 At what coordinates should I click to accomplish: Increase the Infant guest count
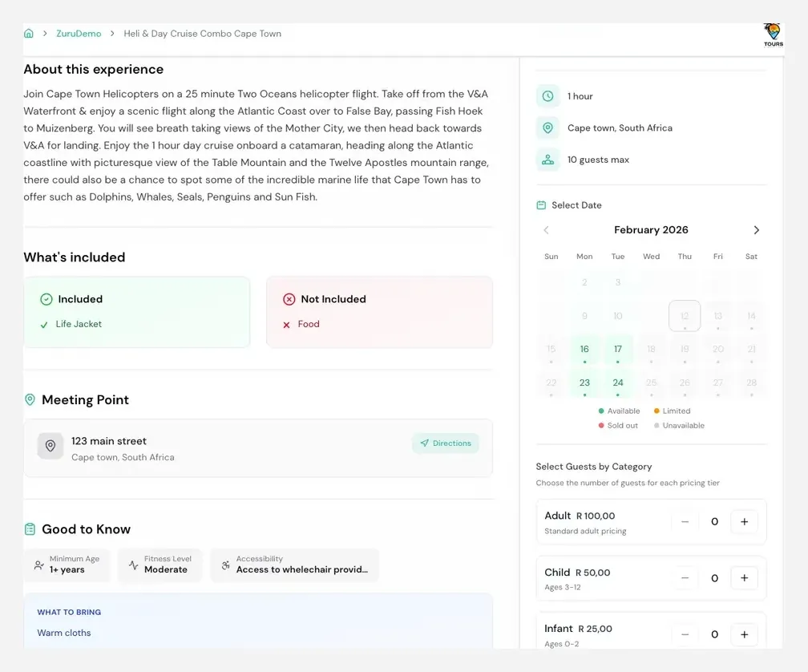744,634
